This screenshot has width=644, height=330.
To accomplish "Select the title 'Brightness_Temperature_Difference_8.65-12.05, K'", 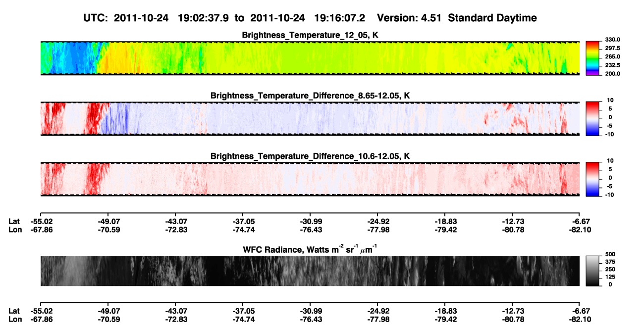I will tap(310, 95).
